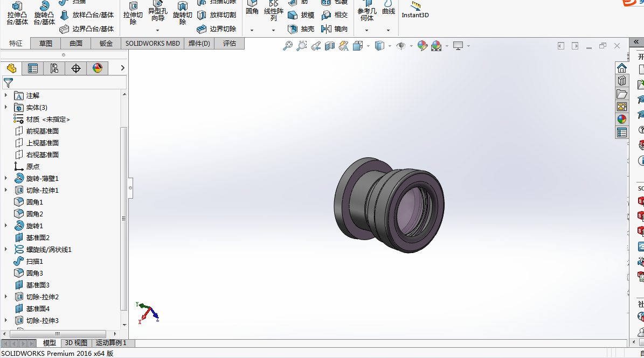Expand the 螺旋线/涡状线1 helix node
This screenshot has height=358, width=644.
point(6,249)
